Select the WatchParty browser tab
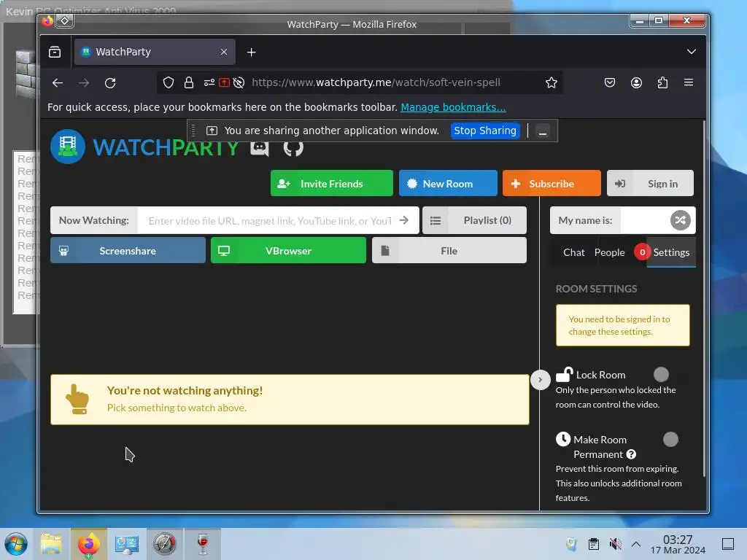Viewport: 747px width, 560px height. coord(155,52)
